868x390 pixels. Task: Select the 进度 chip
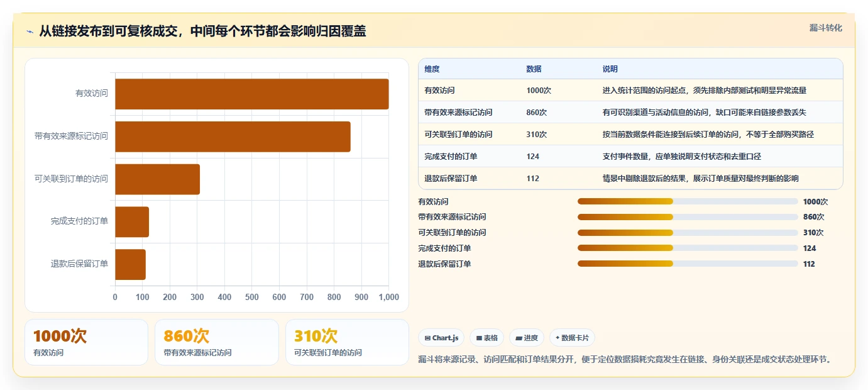click(x=527, y=338)
